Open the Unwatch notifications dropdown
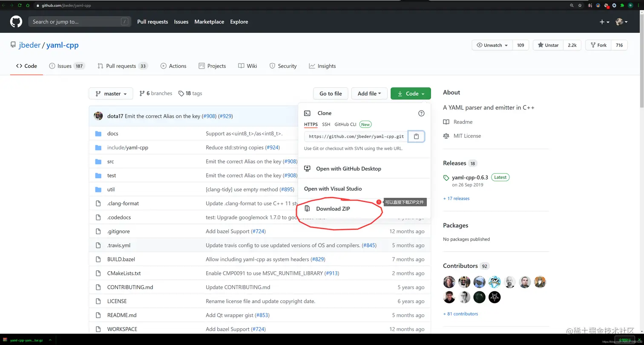Viewport: 644px width, 345px height. pos(492,45)
